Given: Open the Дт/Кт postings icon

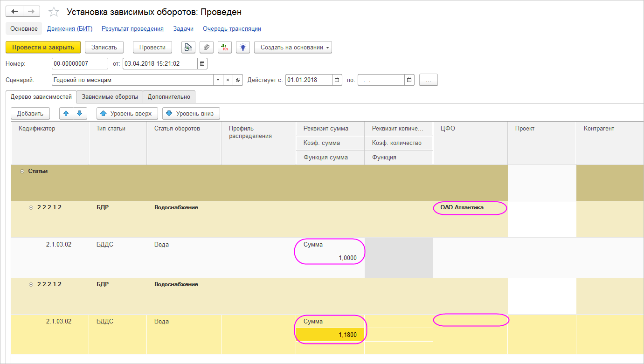Looking at the screenshot, I should [x=225, y=47].
